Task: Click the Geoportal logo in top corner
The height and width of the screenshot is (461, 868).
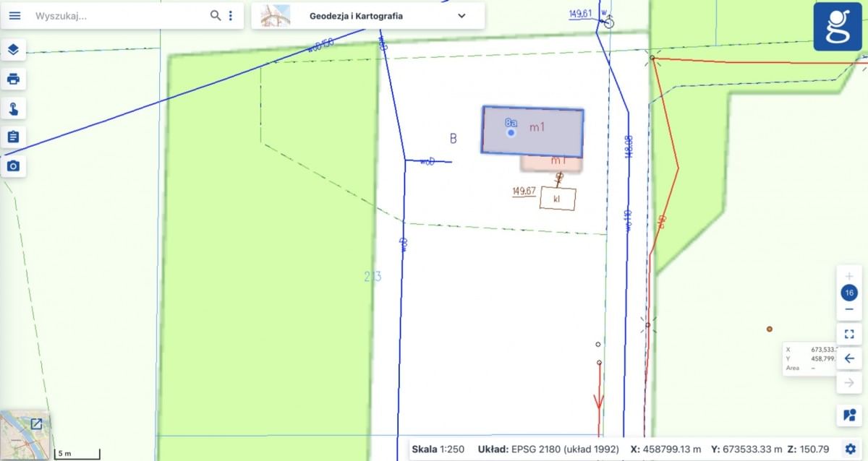Action: [x=837, y=26]
